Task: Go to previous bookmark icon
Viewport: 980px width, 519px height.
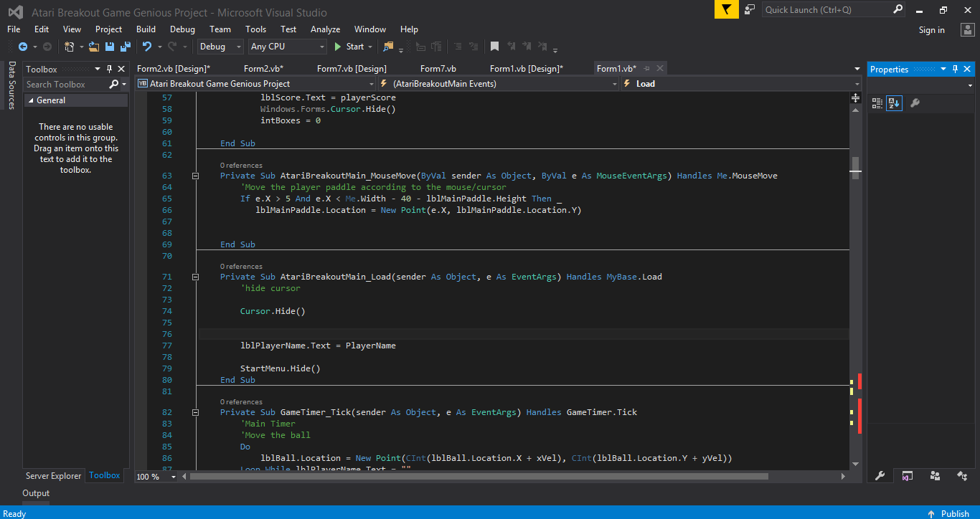Action: click(x=512, y=47)
